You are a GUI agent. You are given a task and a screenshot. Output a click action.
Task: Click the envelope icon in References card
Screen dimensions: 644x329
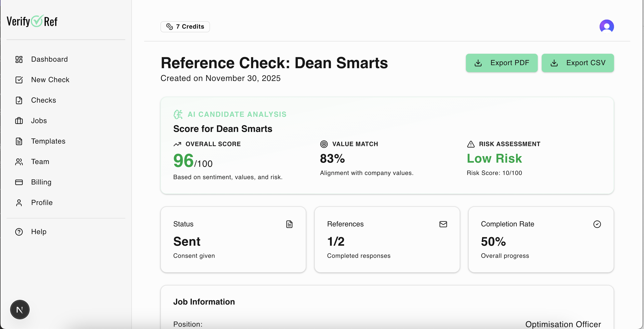pyautogui.click(x=443, y=224)
